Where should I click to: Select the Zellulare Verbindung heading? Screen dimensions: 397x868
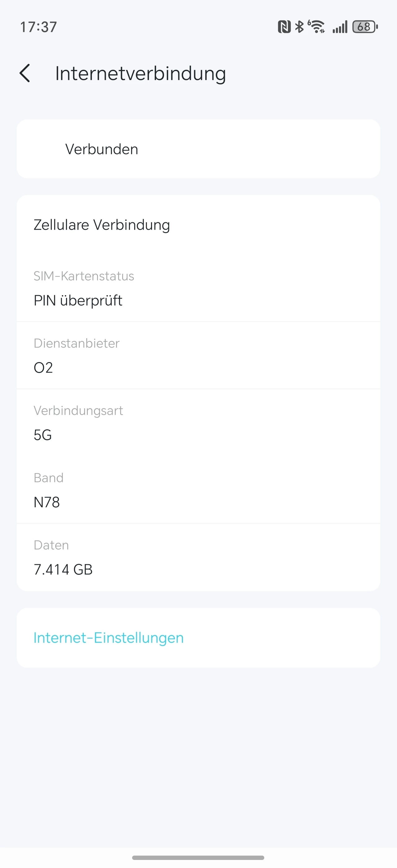[x=102, y=225]
